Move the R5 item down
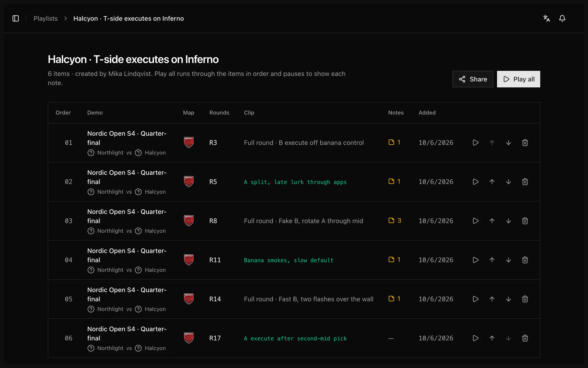The image size is (588, 368). click(x=508, y=182)
